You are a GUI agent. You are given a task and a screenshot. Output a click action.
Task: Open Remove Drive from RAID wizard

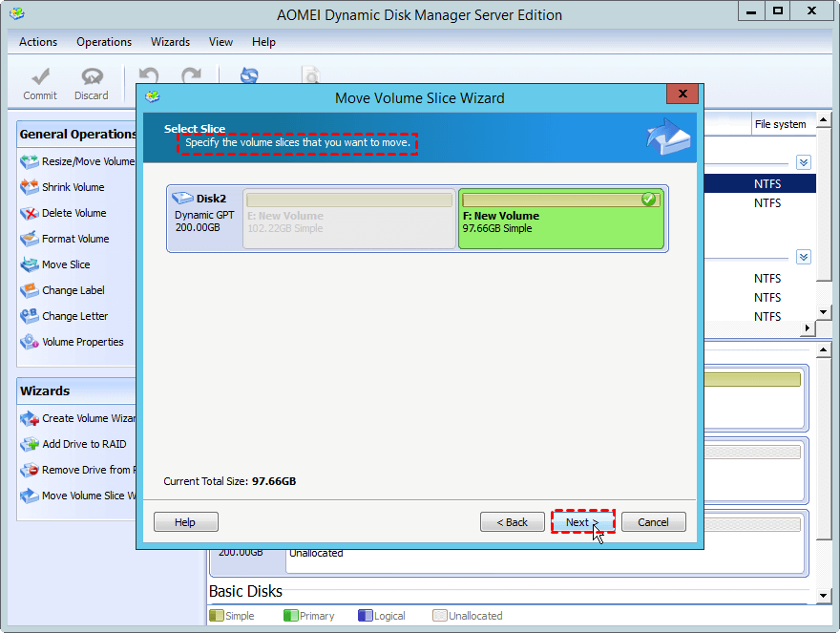77,470
